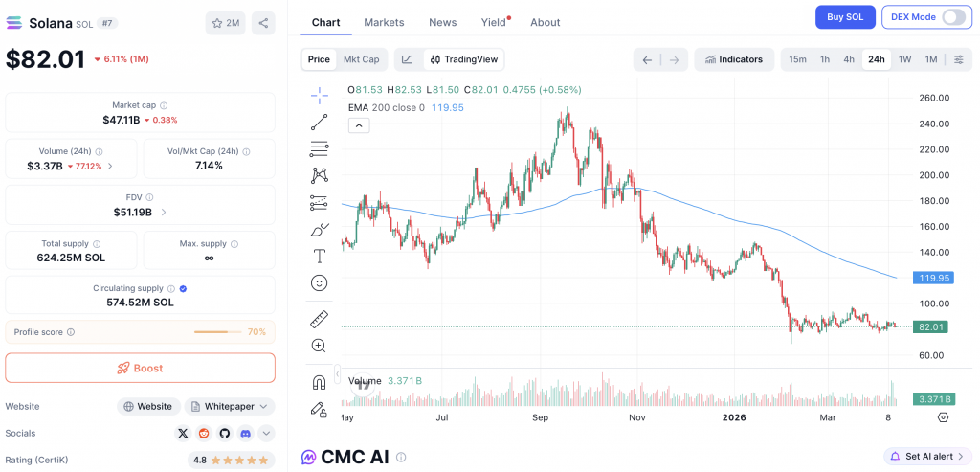980x472 pixels.
Task: Collapse the EMA indicator legend
Action: [357, 125]
